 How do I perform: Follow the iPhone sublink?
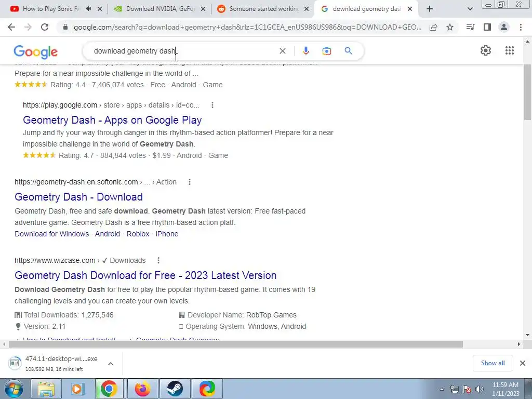click(x=167, y=234)
